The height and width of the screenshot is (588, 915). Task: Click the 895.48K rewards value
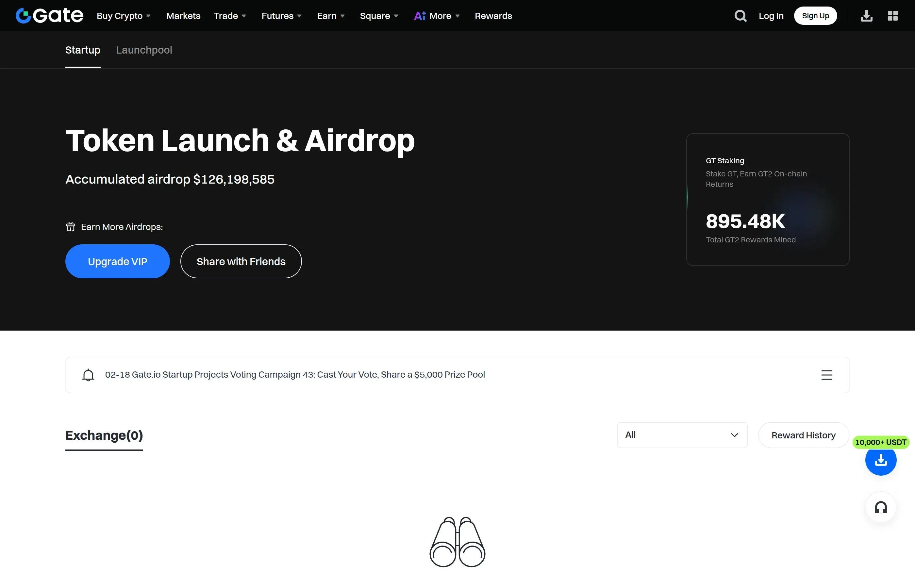tap(745, 221)
